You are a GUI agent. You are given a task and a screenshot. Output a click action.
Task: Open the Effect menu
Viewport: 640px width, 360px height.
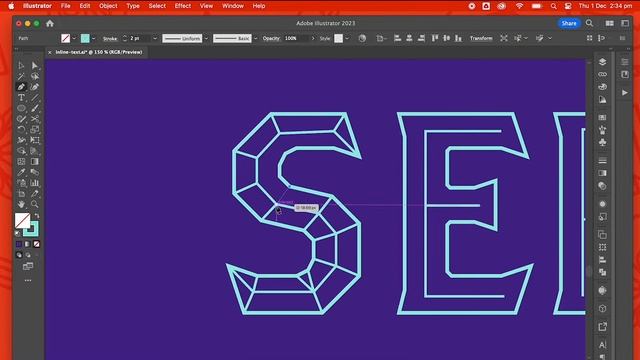coord(182,6)
